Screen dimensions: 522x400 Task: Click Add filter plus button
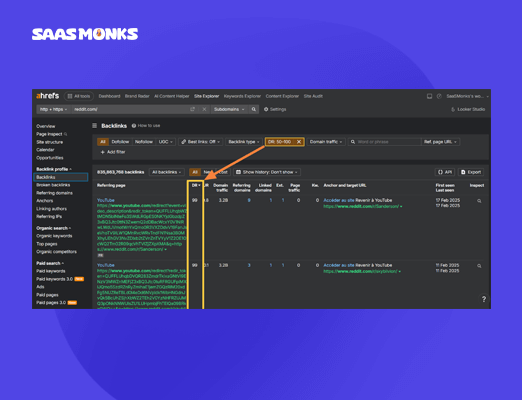pos(113,152)
